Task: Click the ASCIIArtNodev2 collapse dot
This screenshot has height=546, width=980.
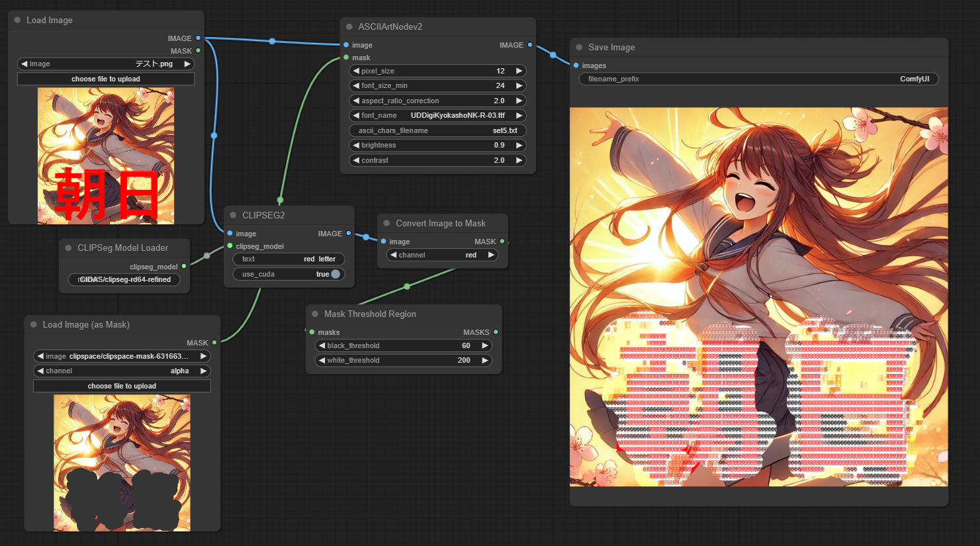Action: [x=349, y=27]
